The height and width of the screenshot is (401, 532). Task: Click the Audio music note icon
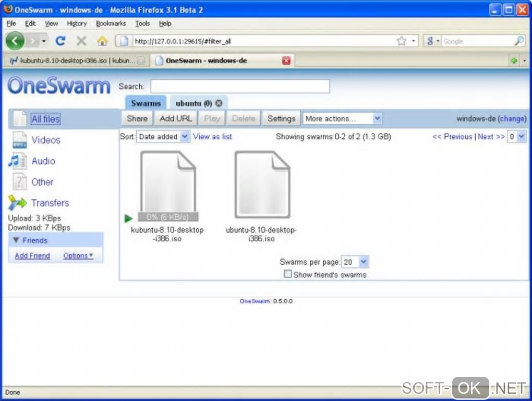18,161
